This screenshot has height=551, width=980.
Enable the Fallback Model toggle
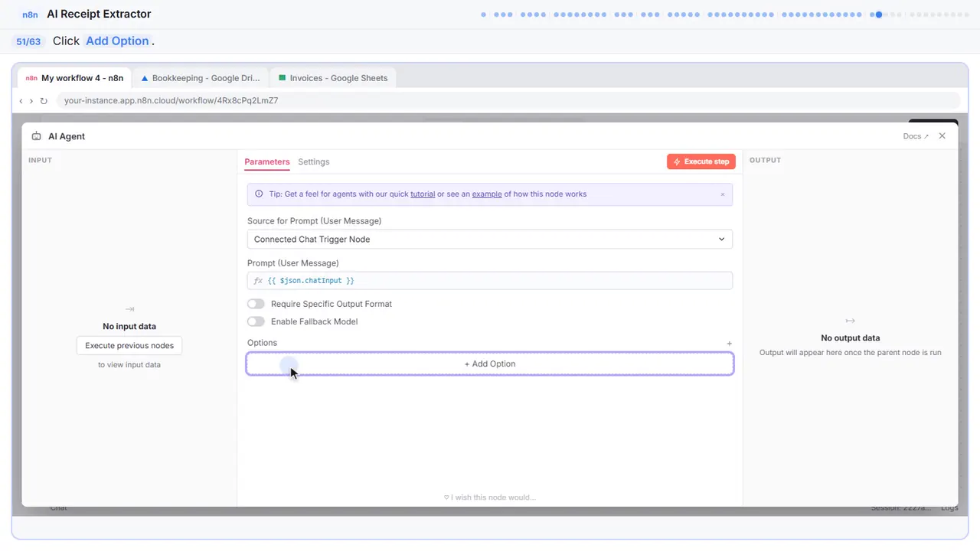point(256,321)
